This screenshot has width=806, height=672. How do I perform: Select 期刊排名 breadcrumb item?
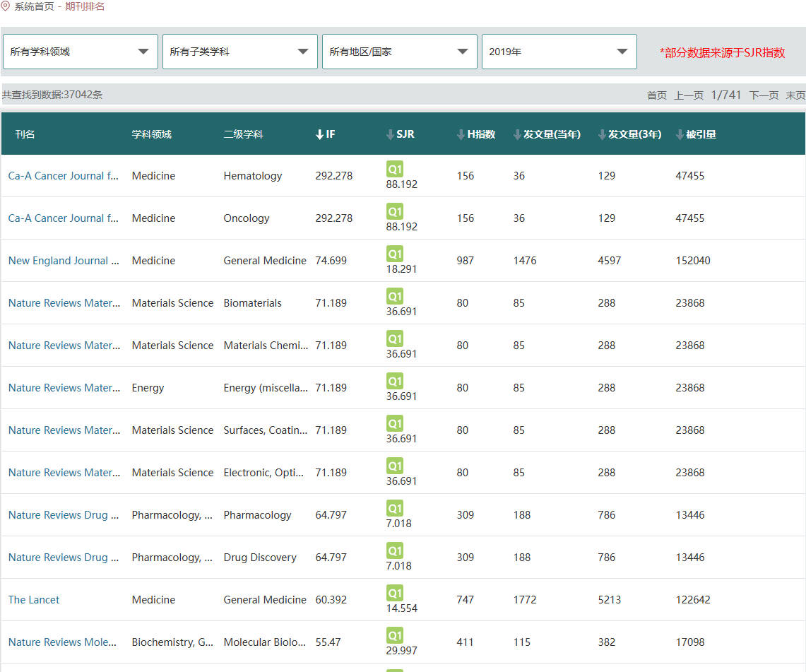[85, 6]
